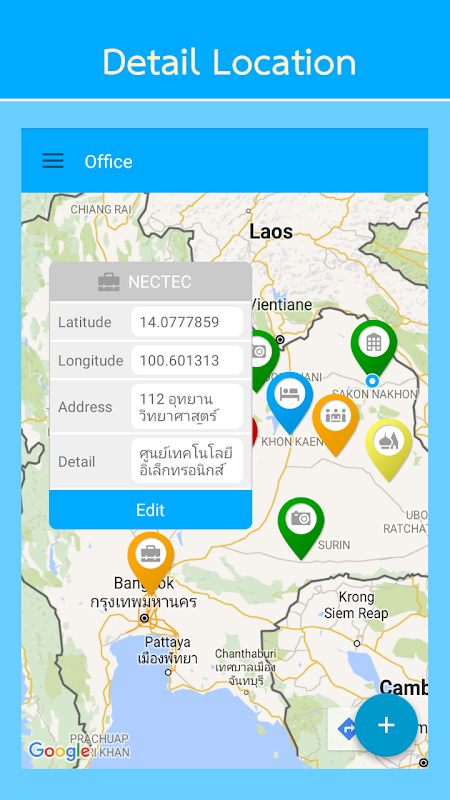Click the Detail field value
This screenshot has height=800, width=450.
coord(187,461)
